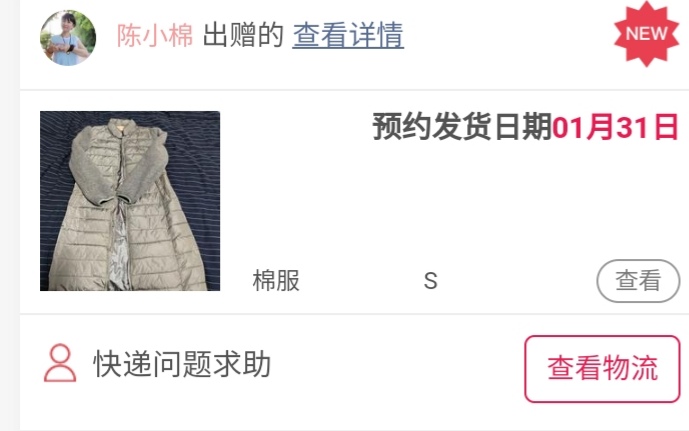This screenshot has height=431, width=689.
Task: Click the NEW text inside the badge
Action: [646, 34]
